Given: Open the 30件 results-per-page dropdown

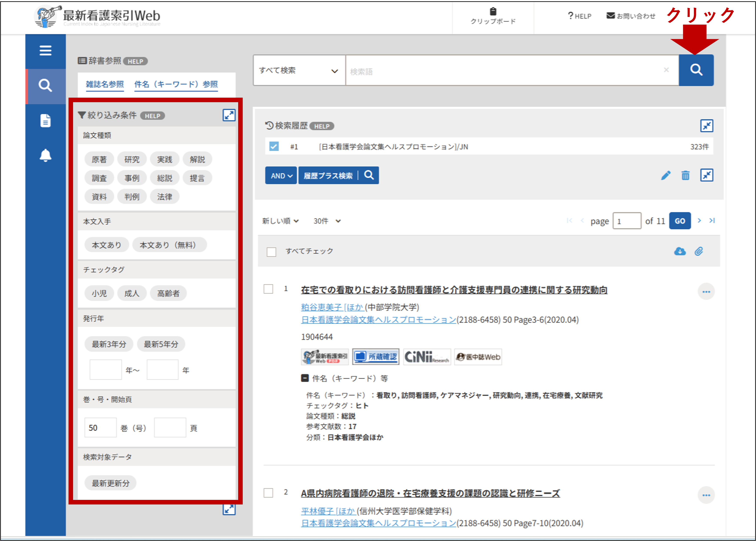Looking at the screenshot, I should pyautogui.click(x=327, y=221).
